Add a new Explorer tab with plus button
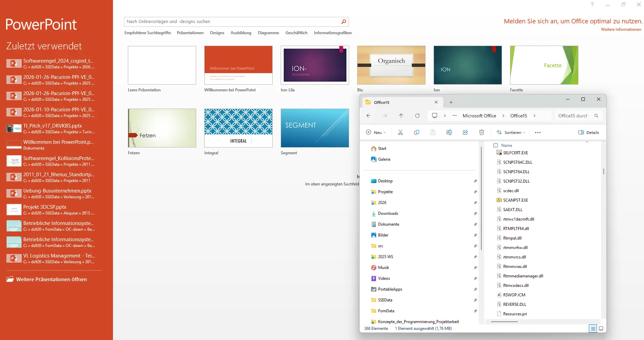This screenshot has height=340, width=644. (451, 102)
